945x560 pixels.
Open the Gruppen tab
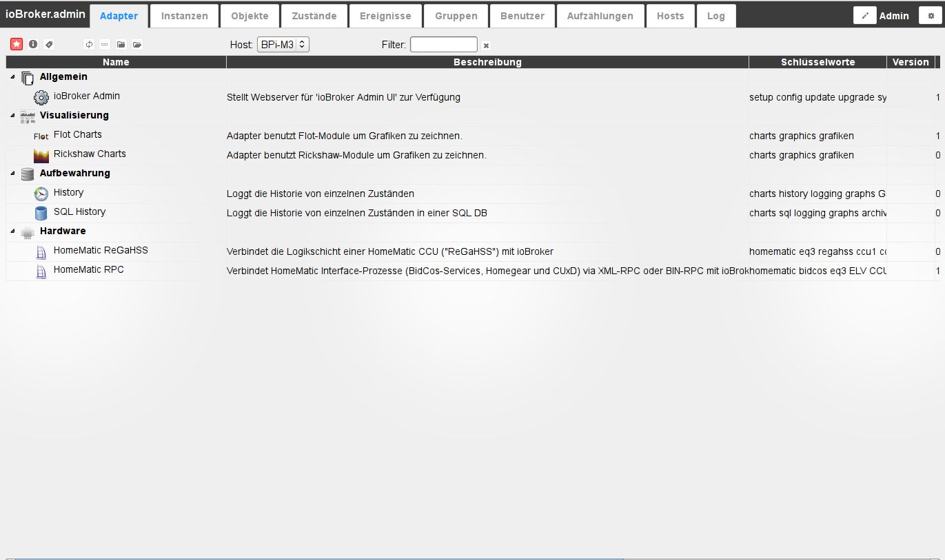point(456,16)
